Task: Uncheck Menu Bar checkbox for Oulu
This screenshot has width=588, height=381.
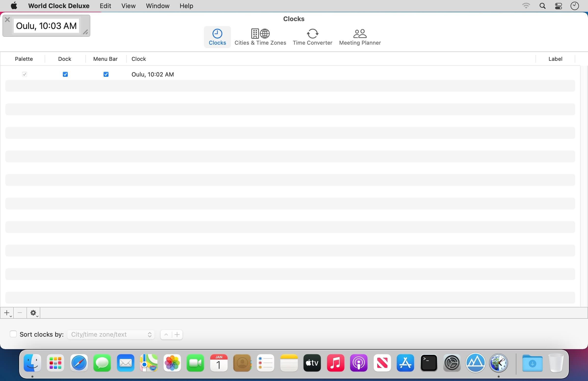Action: [x=106, y=74]
